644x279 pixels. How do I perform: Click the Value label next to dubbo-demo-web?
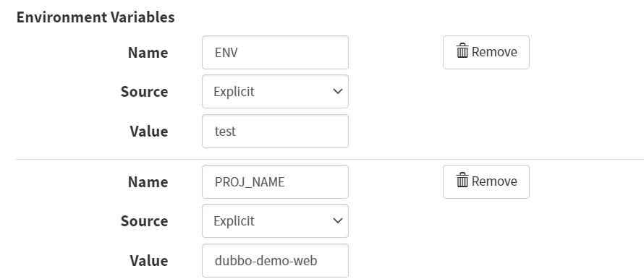click(148, 260)
